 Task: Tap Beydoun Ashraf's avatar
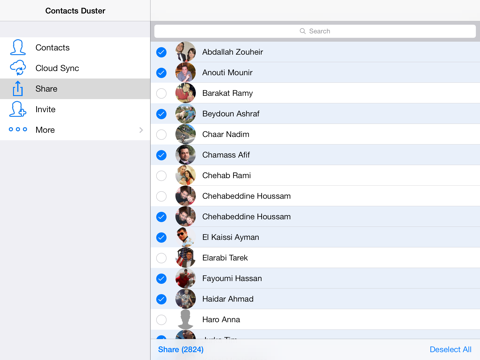click(x=186, y=114)
